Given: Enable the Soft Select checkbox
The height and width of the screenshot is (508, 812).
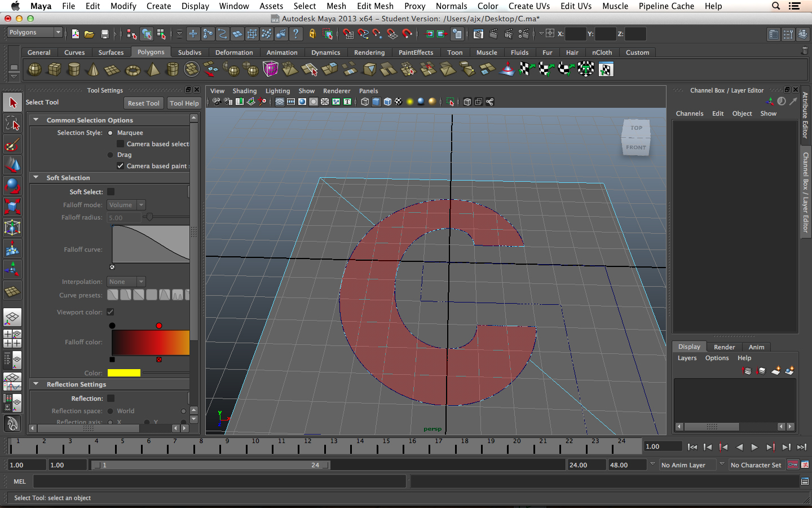Looking at the screenshot, I should (x=111, y=192).
